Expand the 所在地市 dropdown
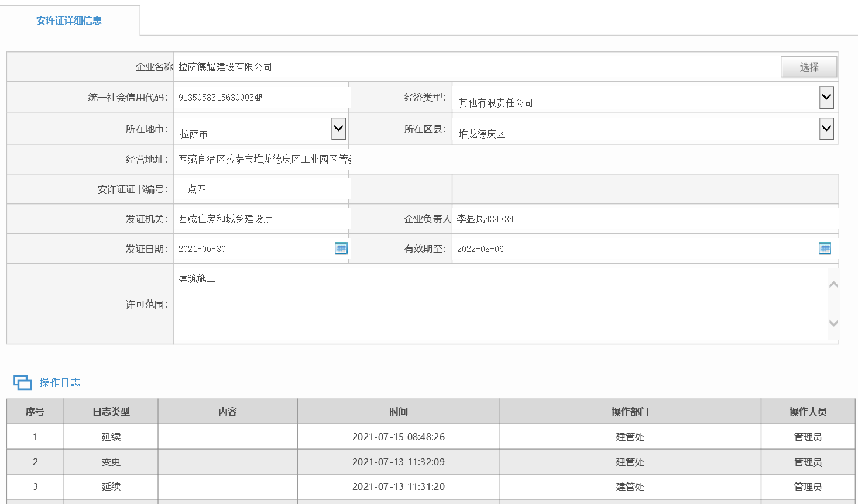The height and width of the screenshot is (504, 858). [x=338, y=129]
